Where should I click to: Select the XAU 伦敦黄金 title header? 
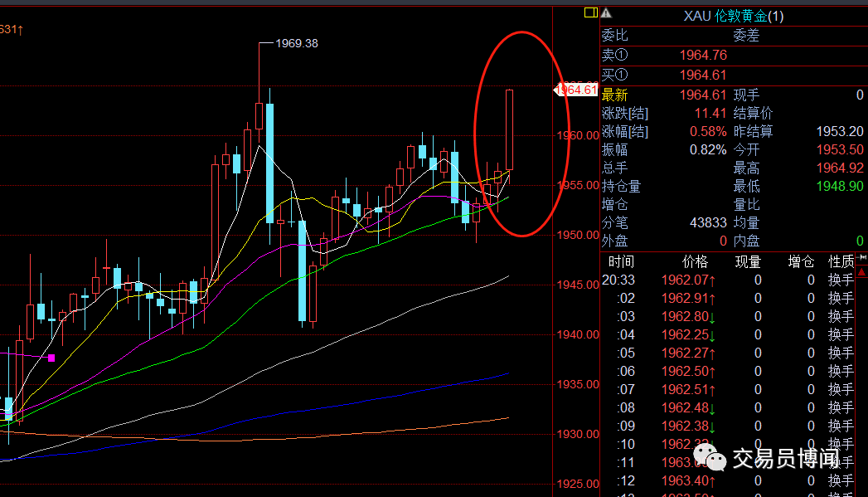[733, 16]
